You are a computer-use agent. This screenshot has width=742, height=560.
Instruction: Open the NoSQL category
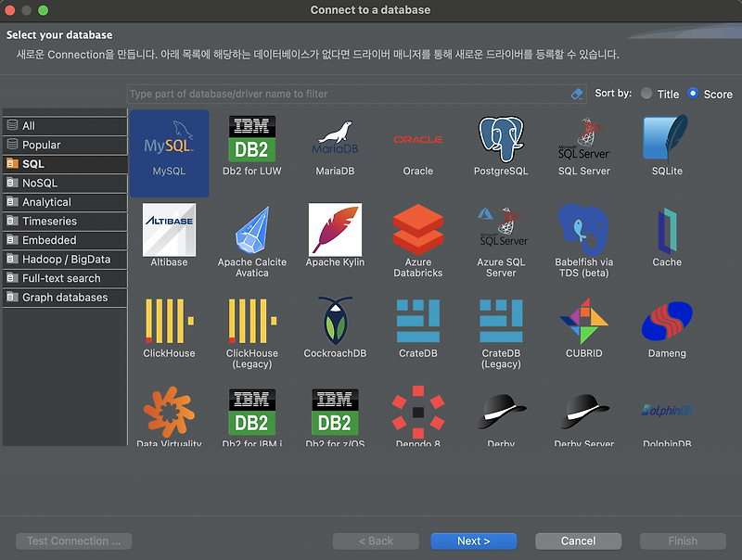pyautogui.click(x=65, y=183)
